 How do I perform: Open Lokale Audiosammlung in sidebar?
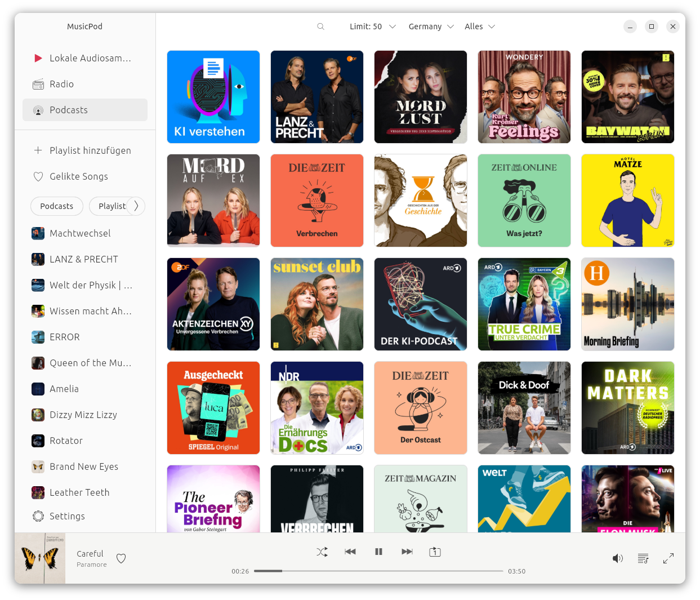85,58
